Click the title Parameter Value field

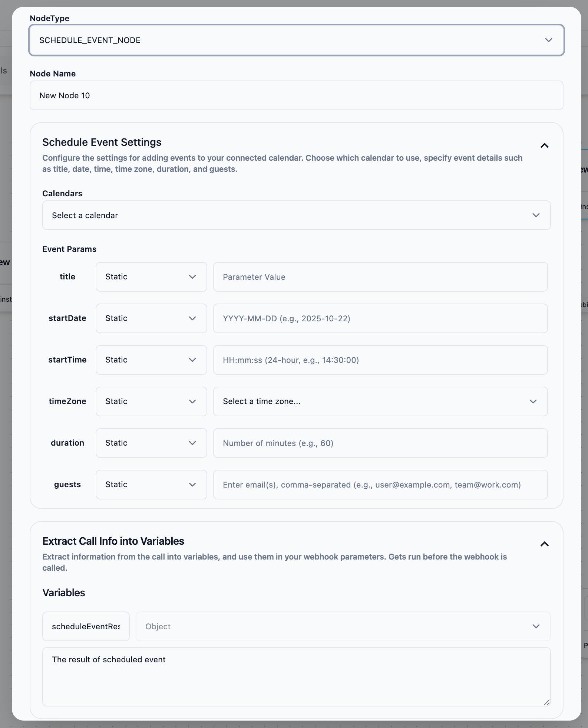pyautogui.click(x=380, y=277)
